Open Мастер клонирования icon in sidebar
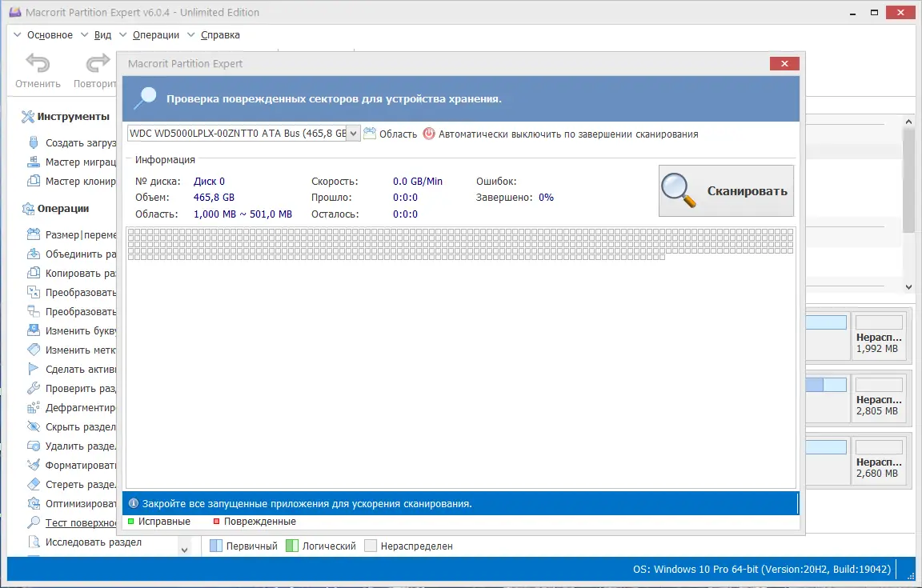 click(34, 181)
